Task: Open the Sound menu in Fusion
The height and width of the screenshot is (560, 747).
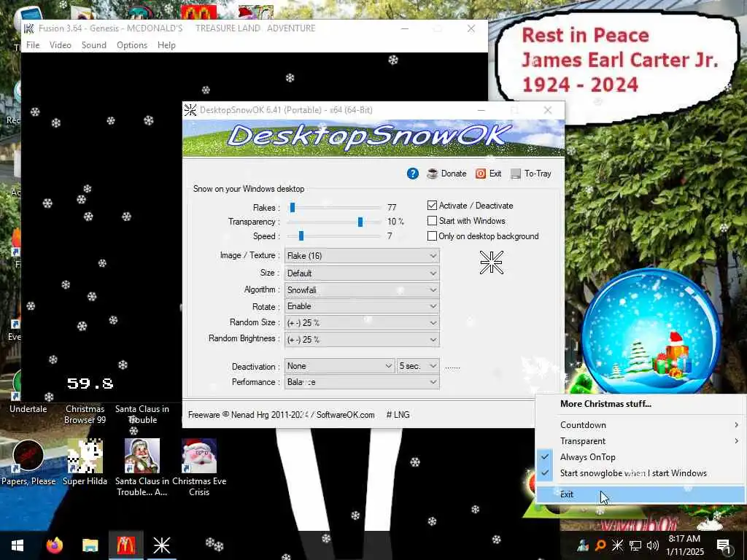Action: pyautogui.click(x=94, y=45)
